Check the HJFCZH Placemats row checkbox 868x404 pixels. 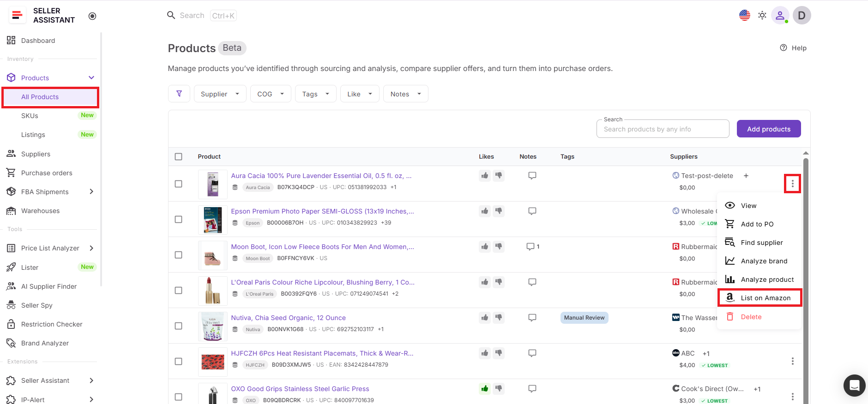pos(179,361)
